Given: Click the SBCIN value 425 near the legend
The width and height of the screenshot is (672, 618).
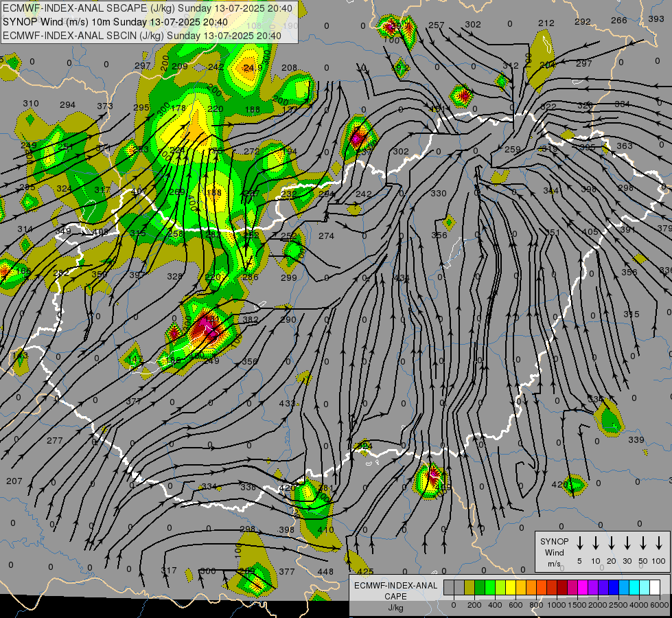Looking at the screenshot, I should tap(365, 571).
